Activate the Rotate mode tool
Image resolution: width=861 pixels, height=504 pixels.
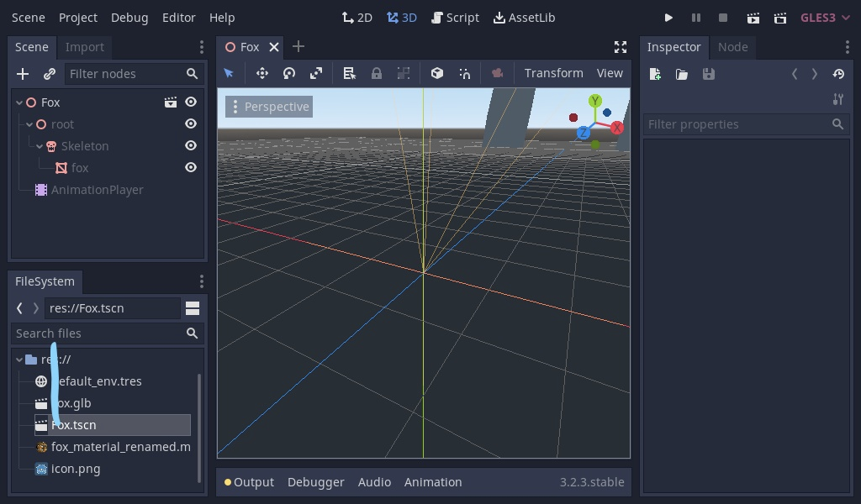[x=289, y=73]
